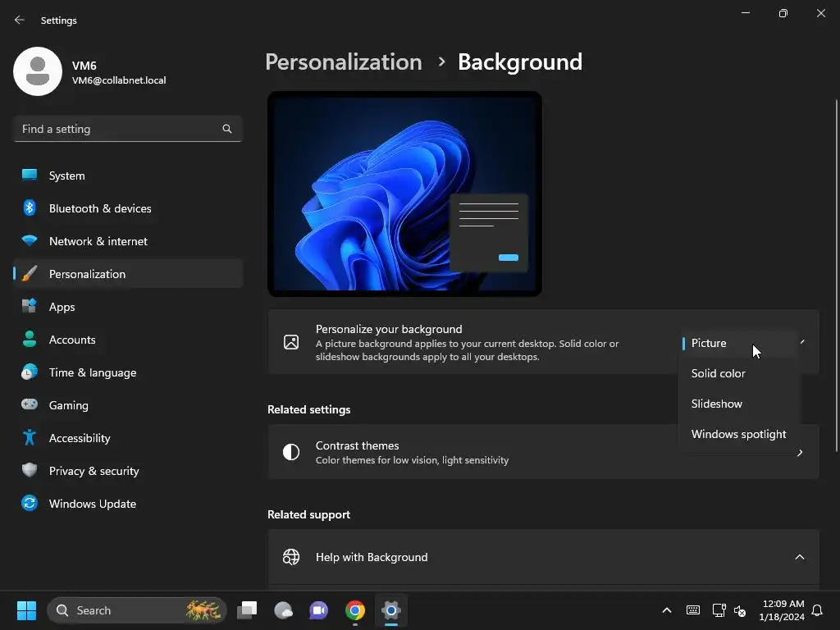Restore down the Settings window
This screenshot has height=630, width=840.
(x=783, y=13)
